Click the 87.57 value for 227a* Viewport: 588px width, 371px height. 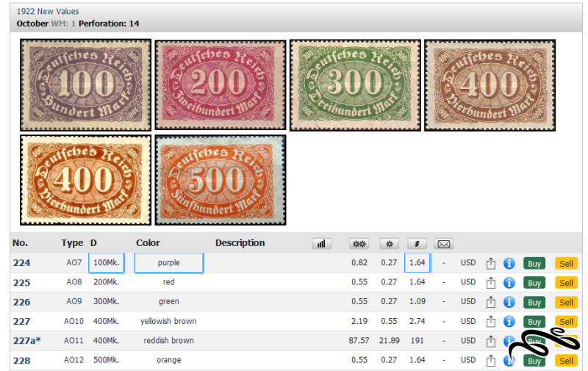coord(359,341)
